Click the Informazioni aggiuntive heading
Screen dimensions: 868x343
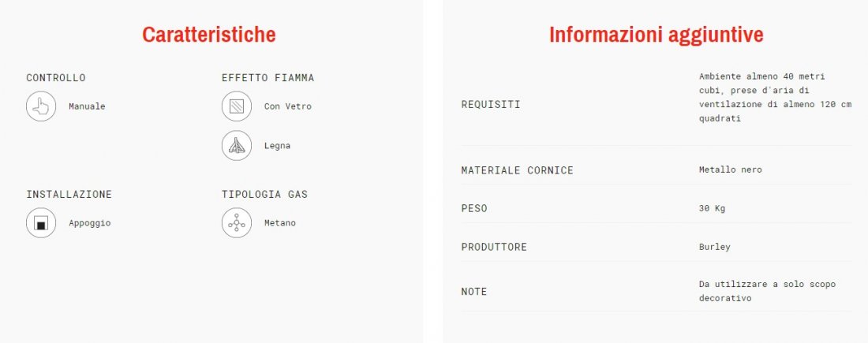tap(656, 35)
